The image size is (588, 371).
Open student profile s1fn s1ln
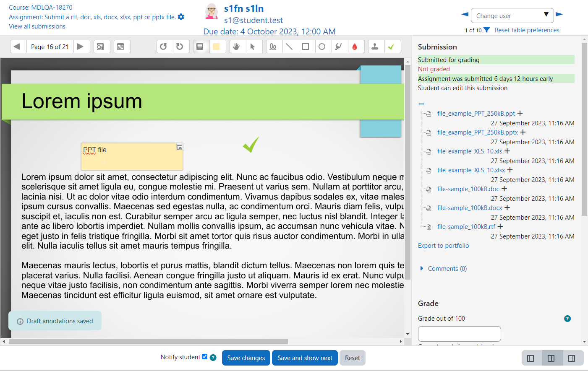pos(244,8)
